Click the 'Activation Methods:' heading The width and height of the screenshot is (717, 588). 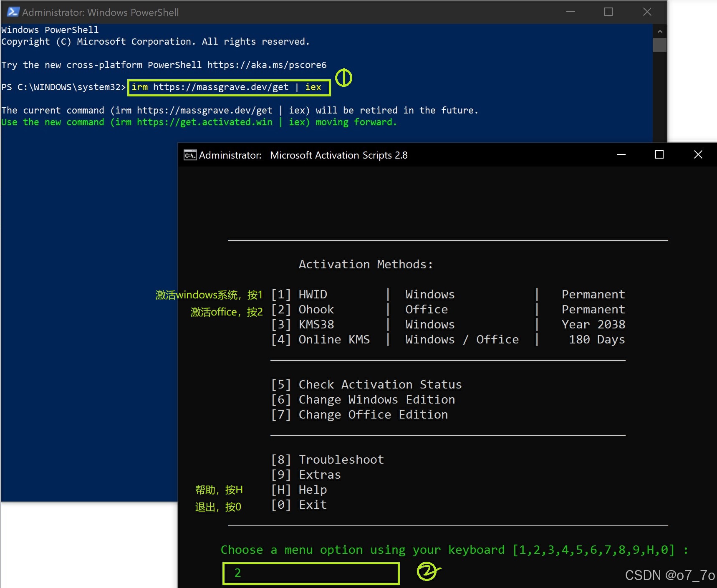coord(366,264)
